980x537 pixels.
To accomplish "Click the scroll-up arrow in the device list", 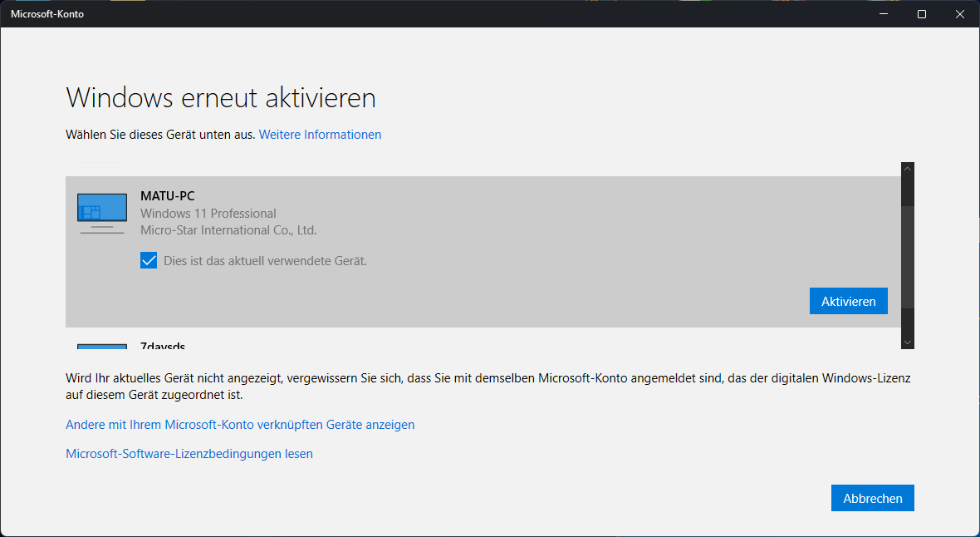I will (x=908, y=169).
